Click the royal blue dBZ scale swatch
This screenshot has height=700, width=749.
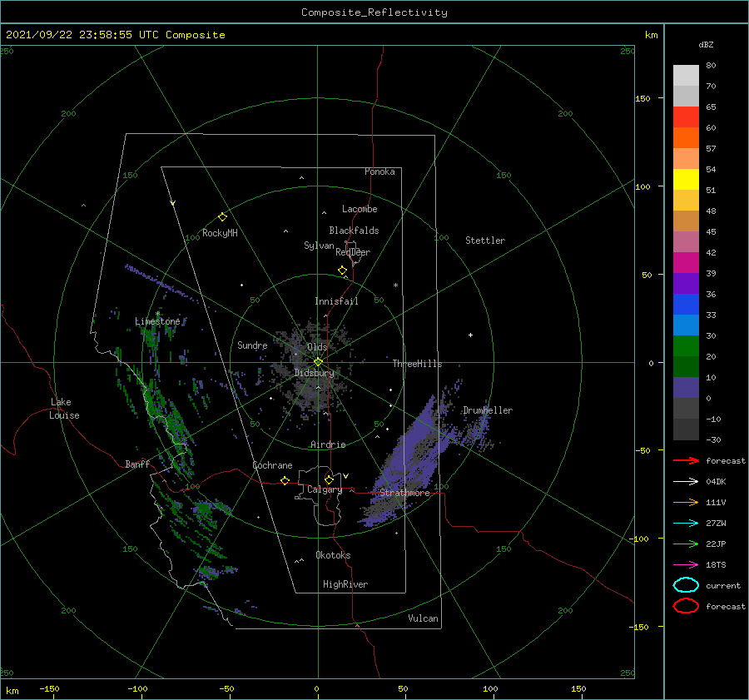point(686,304)
